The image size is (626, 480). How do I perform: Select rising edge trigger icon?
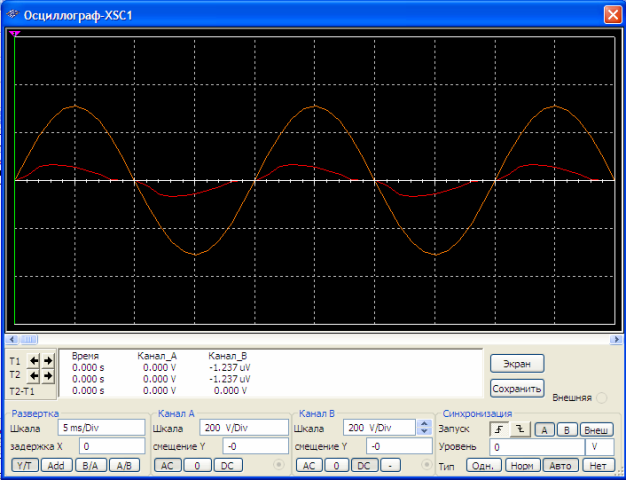(499, 430)
